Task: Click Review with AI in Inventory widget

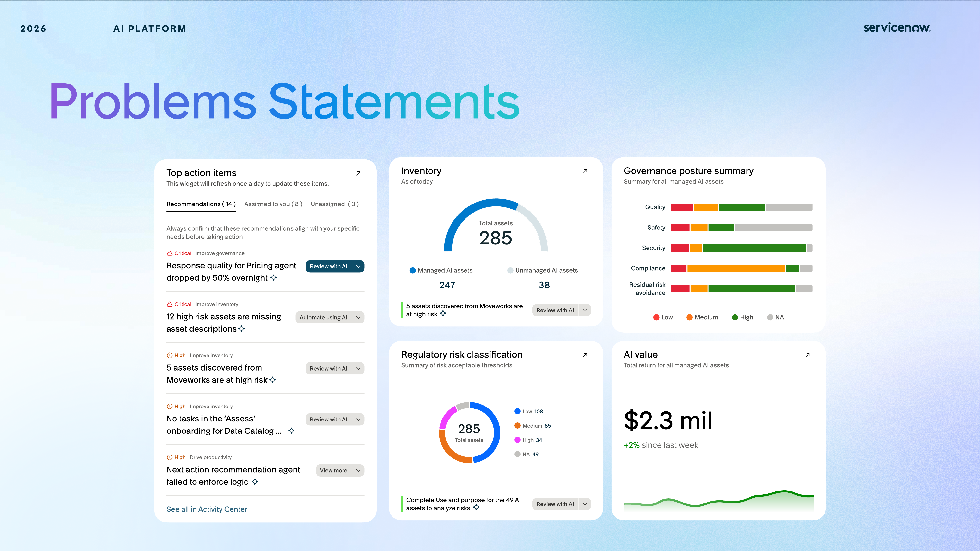Action: click(555, 310)
